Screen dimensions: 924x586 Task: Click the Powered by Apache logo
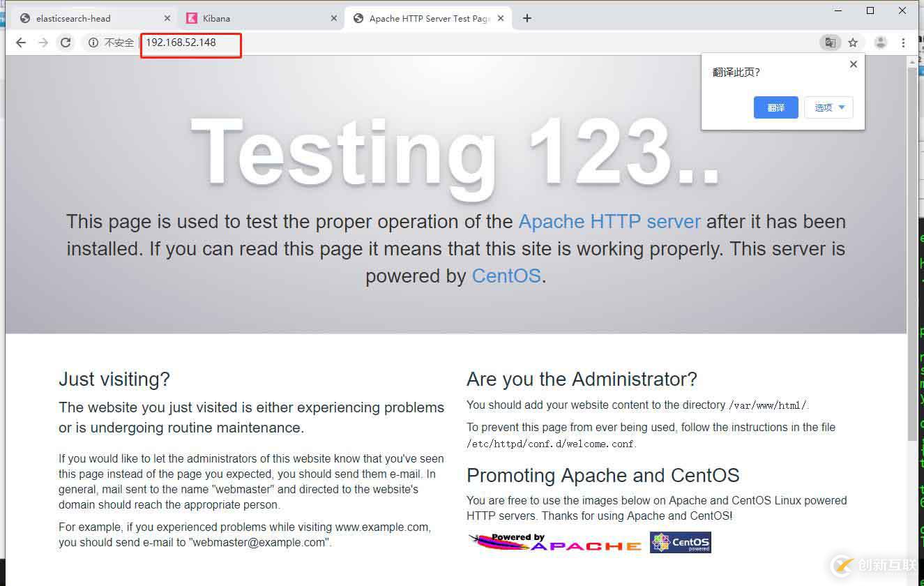point(555,543)
